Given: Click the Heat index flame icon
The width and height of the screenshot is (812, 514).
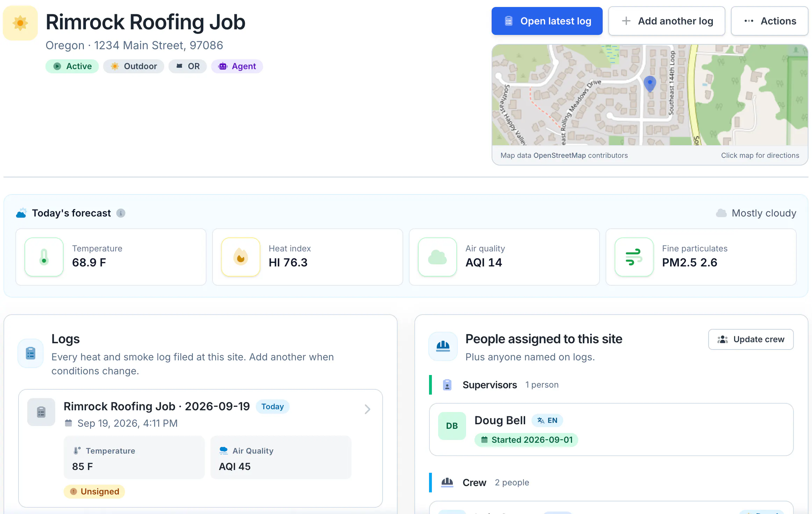Looking at the screenshot, I should pos(241,257).
